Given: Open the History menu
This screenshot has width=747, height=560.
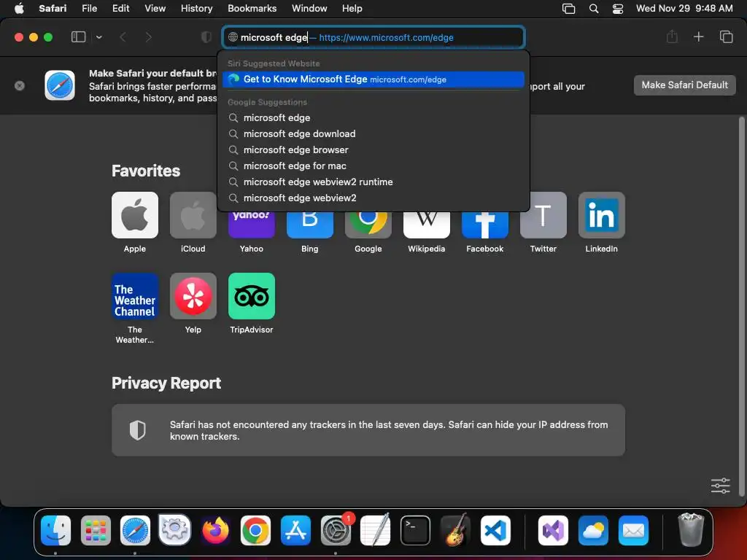Looking at the screenshot, I should (x=196, y=9).
